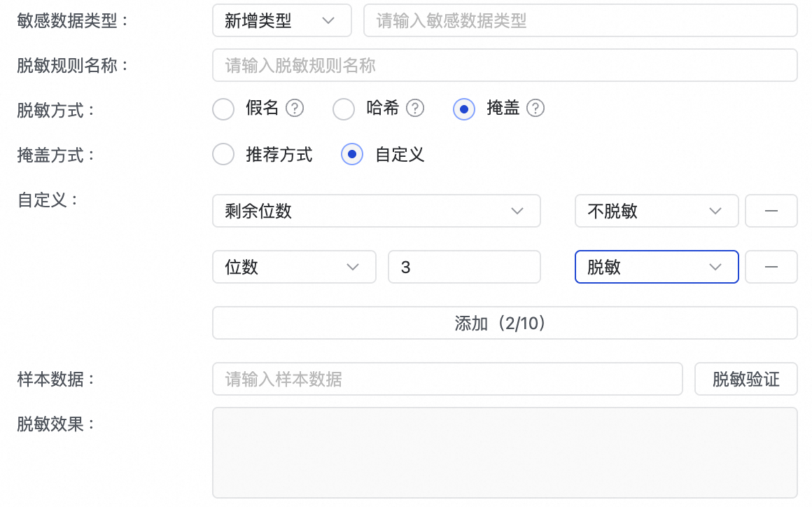Expand the focused 脱敏 dropdown
This screenshot has height=507, width=812.
point(656,267)
